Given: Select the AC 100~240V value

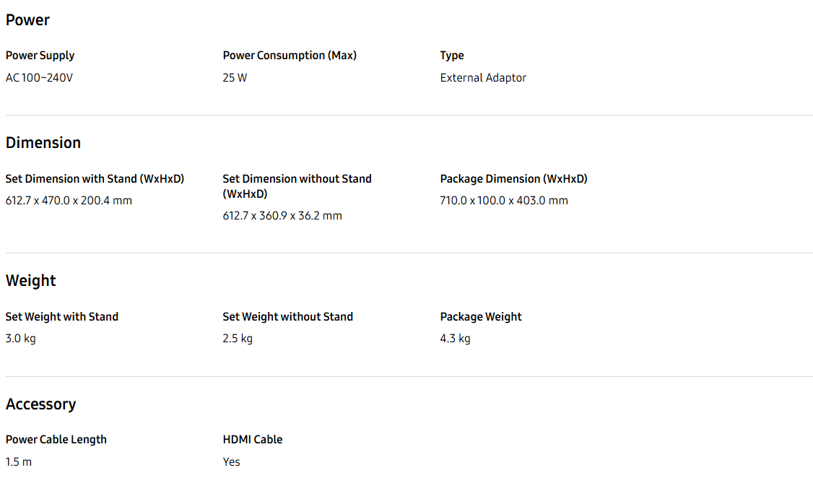Looking at the screenshot, I should pyautogui.click(x=40, y=78).
